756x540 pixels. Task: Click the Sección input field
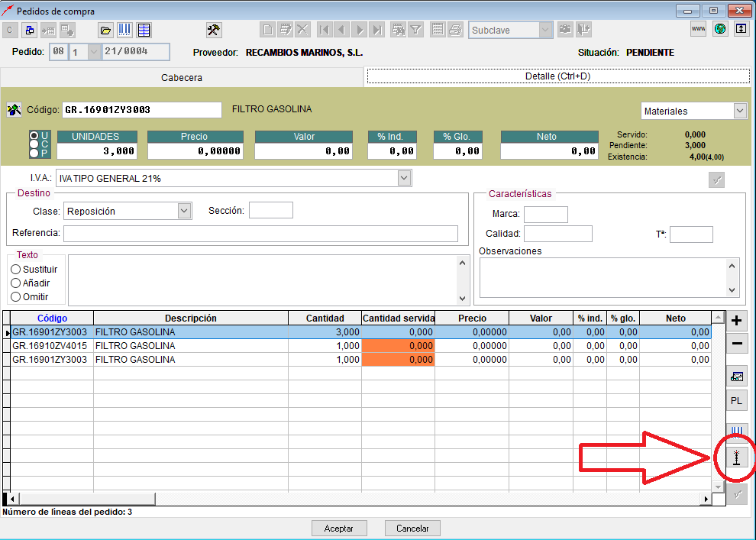point(271,210)
